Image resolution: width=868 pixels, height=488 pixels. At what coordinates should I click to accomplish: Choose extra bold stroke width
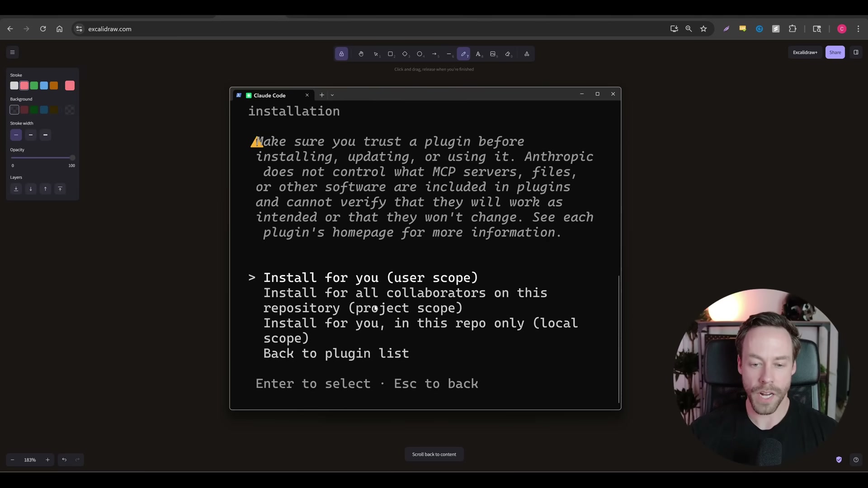45,135
